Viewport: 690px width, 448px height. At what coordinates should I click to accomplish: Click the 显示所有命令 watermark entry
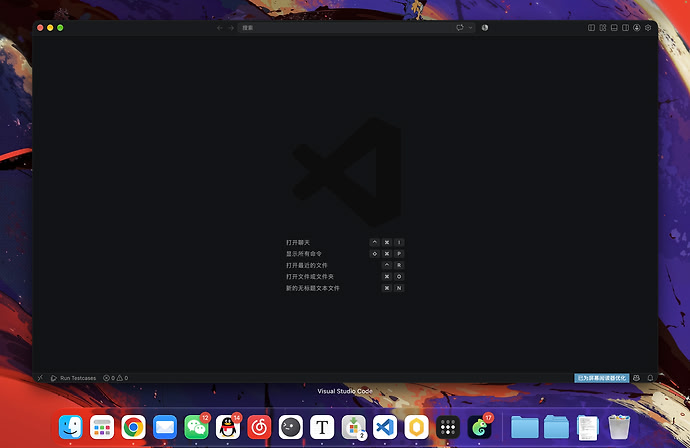click(304, 254)
